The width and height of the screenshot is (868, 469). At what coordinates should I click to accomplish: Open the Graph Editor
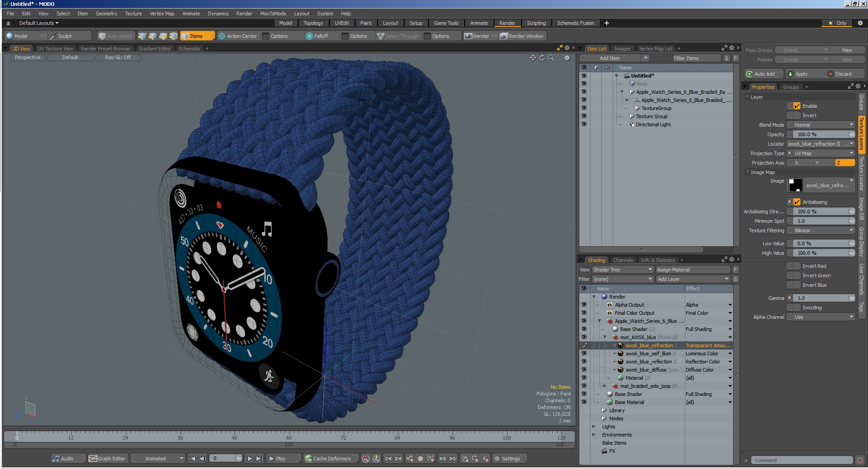[107, 459]
